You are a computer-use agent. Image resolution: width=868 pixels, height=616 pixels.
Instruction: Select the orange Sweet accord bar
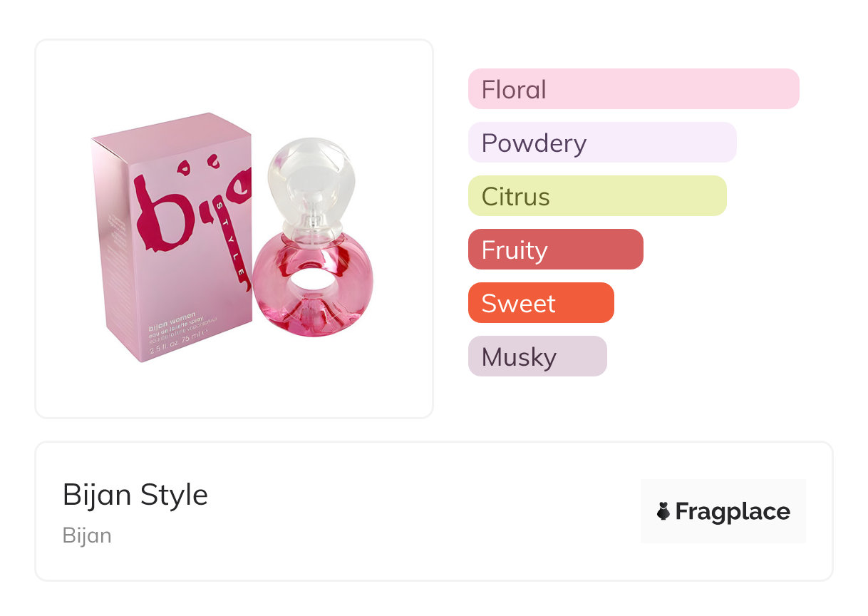(541, 303)
